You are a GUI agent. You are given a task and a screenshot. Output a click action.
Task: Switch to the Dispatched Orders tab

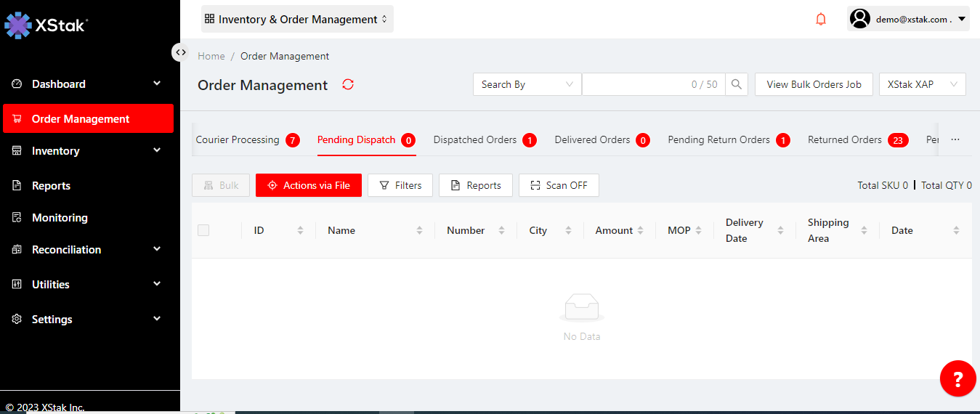475,139
